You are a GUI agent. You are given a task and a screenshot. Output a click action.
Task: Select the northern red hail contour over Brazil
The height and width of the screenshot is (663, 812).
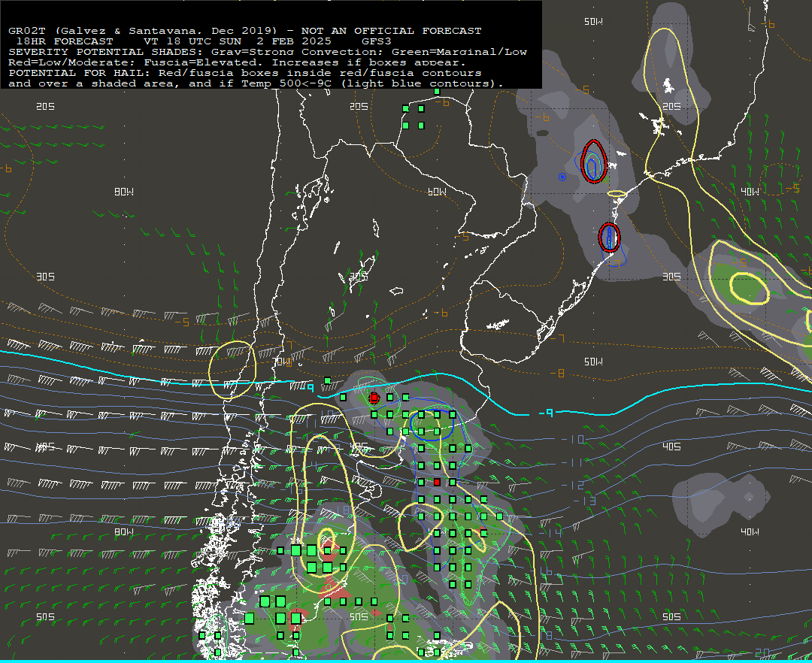593,161
